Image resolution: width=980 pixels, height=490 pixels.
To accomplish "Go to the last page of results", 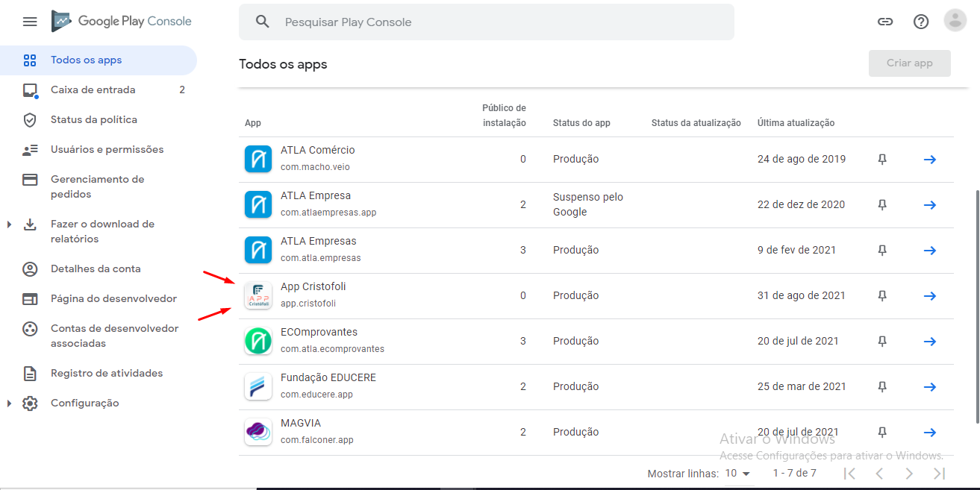I will [x=939, y=473].
